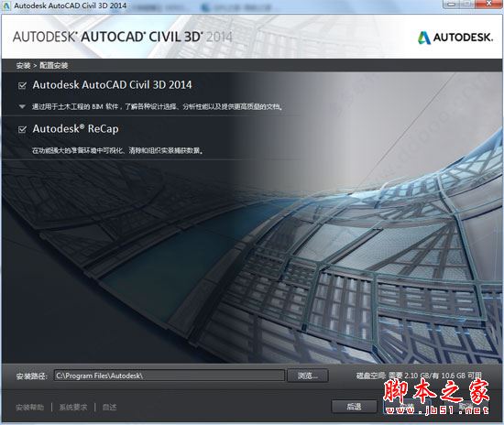The height and width of the screenshot is (425, 504).
Task: Click the "Autodesk AutoCAD Civil 3D 2014" product title
Action: 112,85
